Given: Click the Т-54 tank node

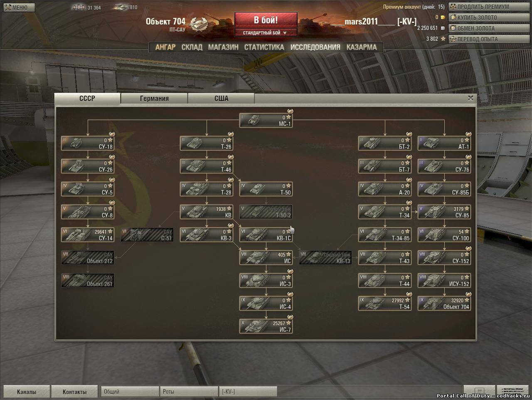Looking at the screenshot, I should [x=385, y=304].
